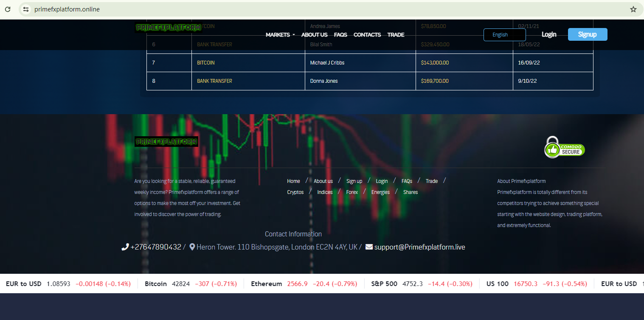
Task: Click the first EUR to USD ticker item
Action: (68, 284)
